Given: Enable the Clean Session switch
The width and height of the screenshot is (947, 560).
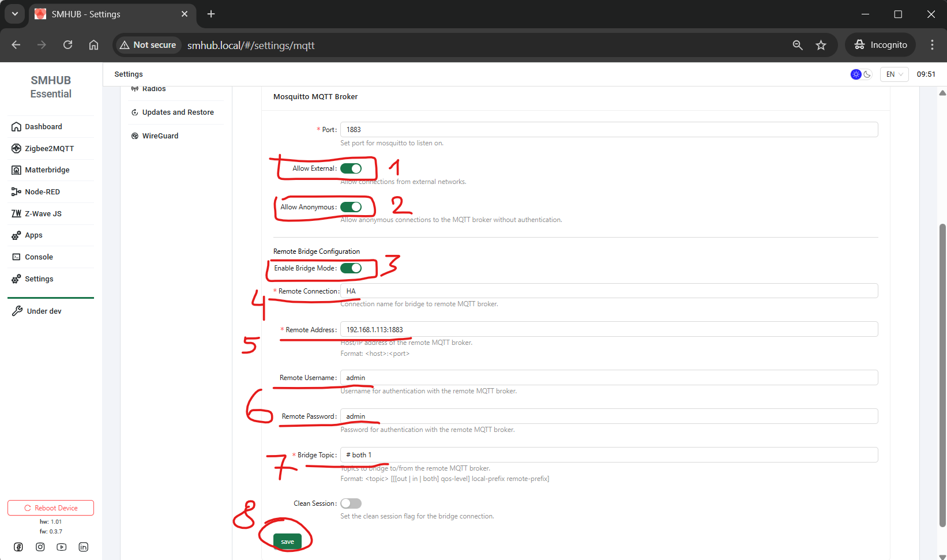Looking at the screenshot, I should [351, 503].
